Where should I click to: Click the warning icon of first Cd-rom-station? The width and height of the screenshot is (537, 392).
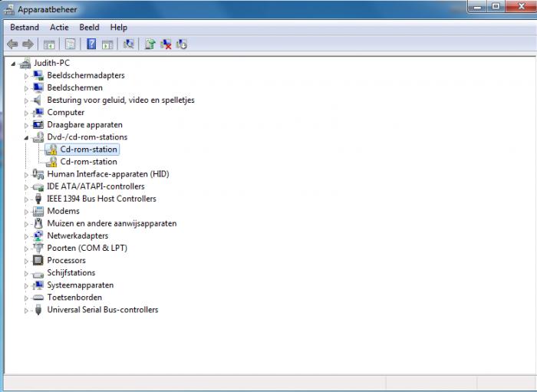51,150
